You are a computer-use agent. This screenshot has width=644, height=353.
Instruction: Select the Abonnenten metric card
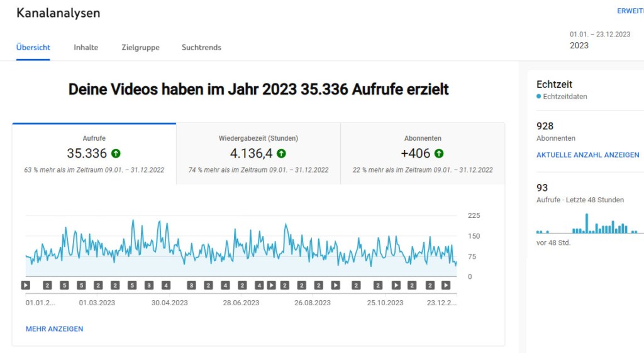[423, 153]
